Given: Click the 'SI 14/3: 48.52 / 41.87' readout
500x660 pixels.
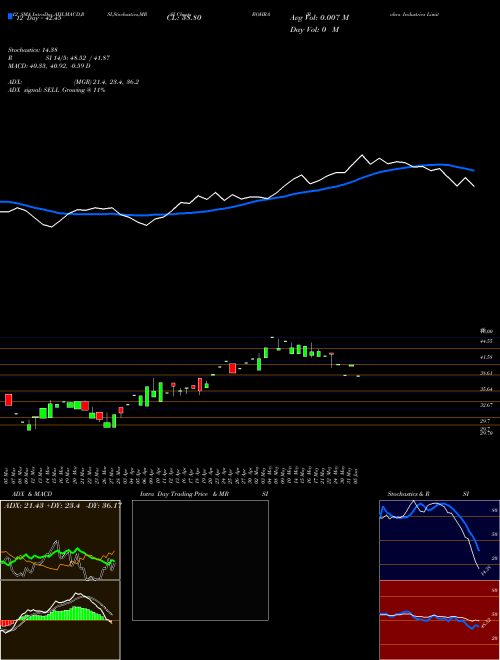Looking at the screenshot, I should [77, 58].
